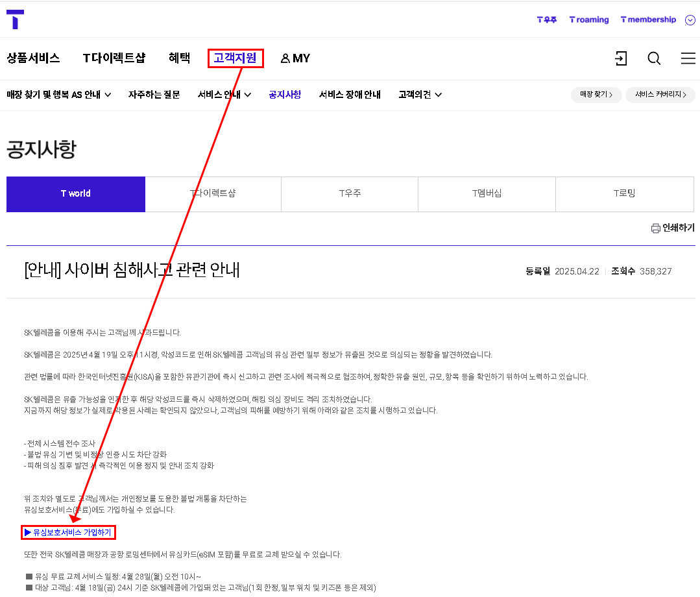Click 서비스 커버리지 pill button
The image size is (700, 597).
click(x=660, y=95)
